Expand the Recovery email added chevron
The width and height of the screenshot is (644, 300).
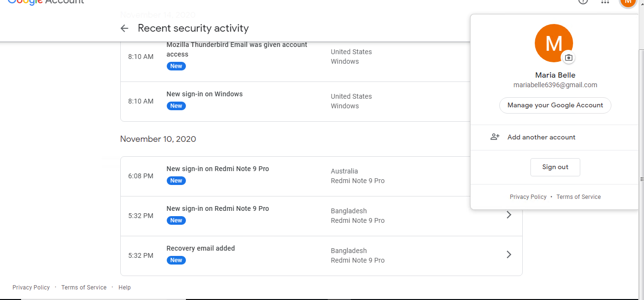(x=509, y=255)
